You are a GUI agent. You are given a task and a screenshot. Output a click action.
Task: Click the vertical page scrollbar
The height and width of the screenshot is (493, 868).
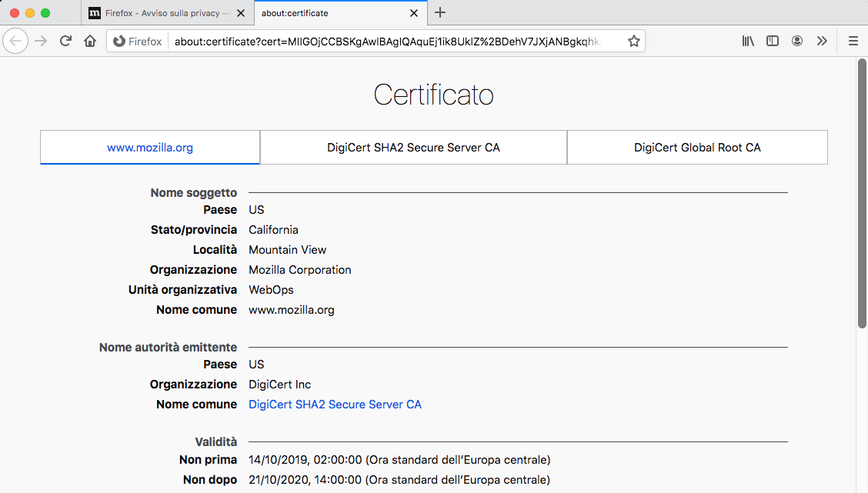[862, 194]
